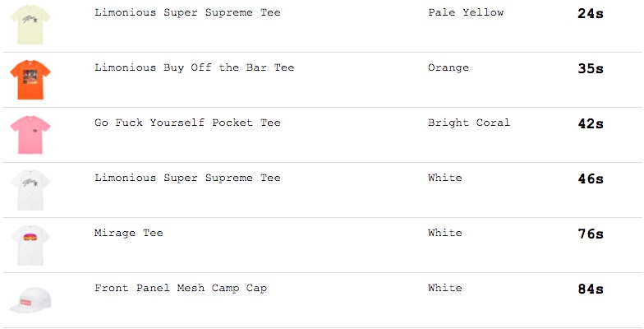Open the white camp cap image
Image resolution: width=644 pixels, height=329 pixels.
tap(30, 300)
